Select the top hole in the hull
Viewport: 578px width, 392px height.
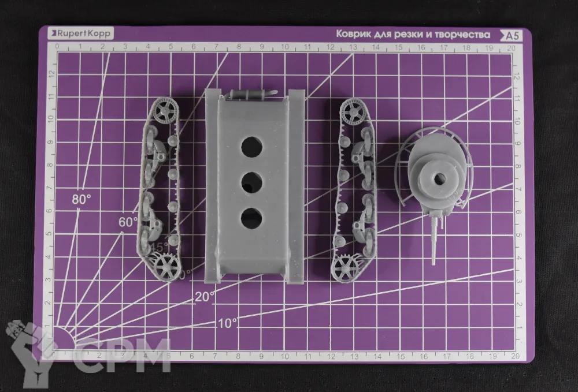click(251, 148)
